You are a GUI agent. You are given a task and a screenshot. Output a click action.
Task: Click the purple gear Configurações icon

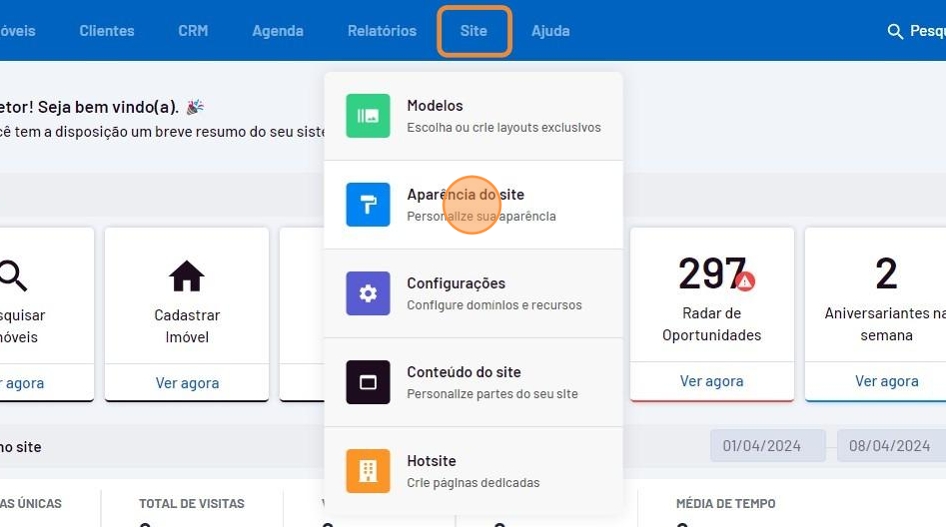(368, 294)
